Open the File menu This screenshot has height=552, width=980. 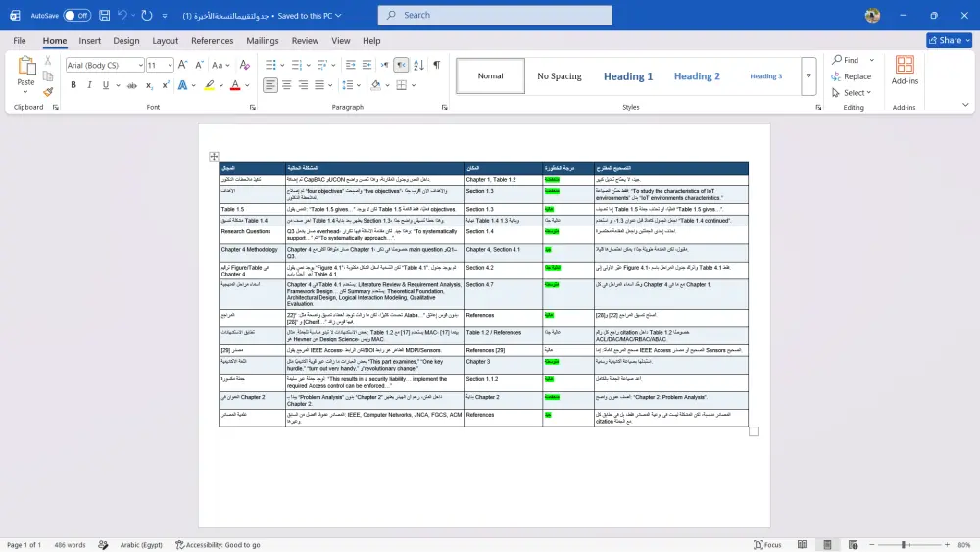pyautogui.click(x=20, y=40)
